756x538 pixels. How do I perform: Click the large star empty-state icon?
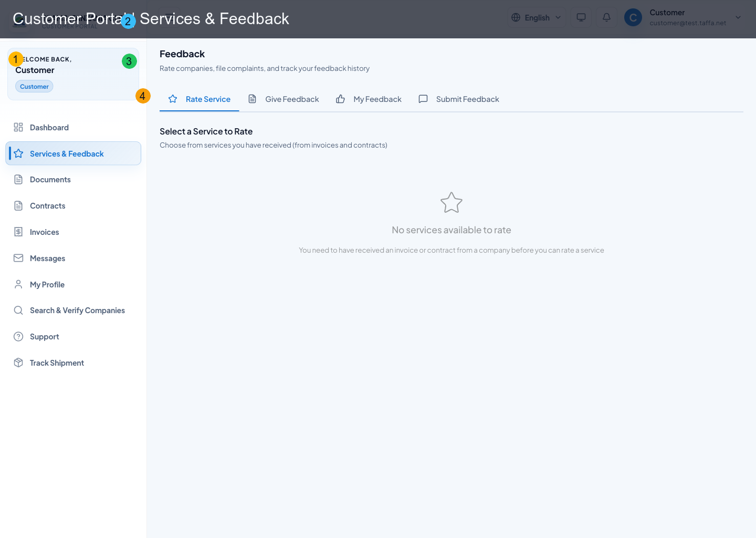[451, 203]
